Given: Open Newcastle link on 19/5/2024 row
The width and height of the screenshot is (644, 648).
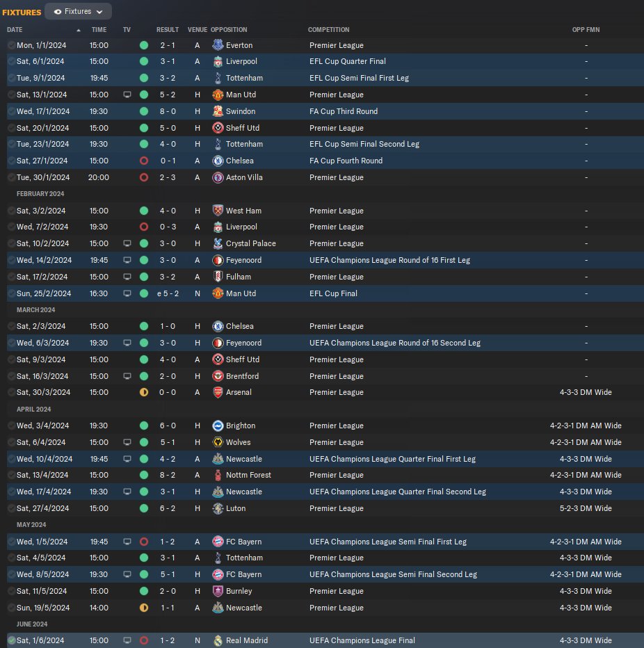Looking at the screenshot, I should click(x=244, y=608).
